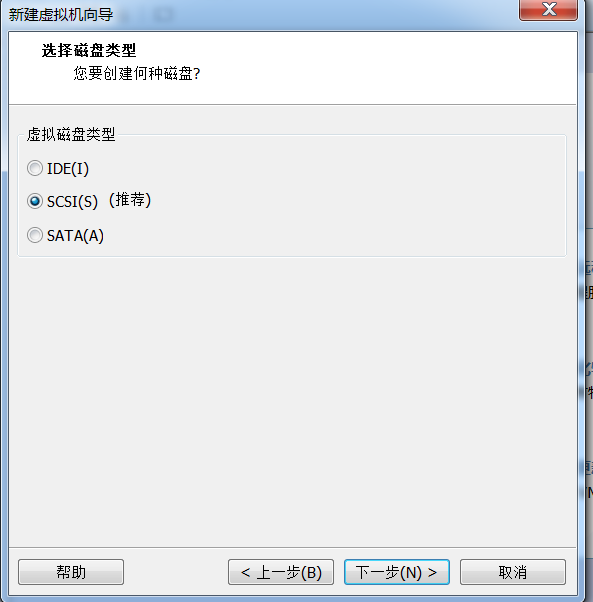Screen dimensions: 593x602
Task: Choose the SCSI(S) radio button circle
Action: [x=35, y=201]
